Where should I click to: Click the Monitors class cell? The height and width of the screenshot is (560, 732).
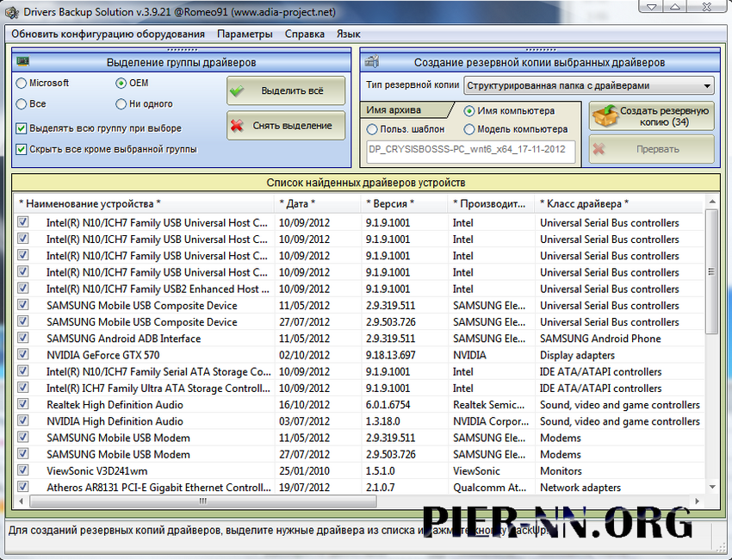coord(561,471)
